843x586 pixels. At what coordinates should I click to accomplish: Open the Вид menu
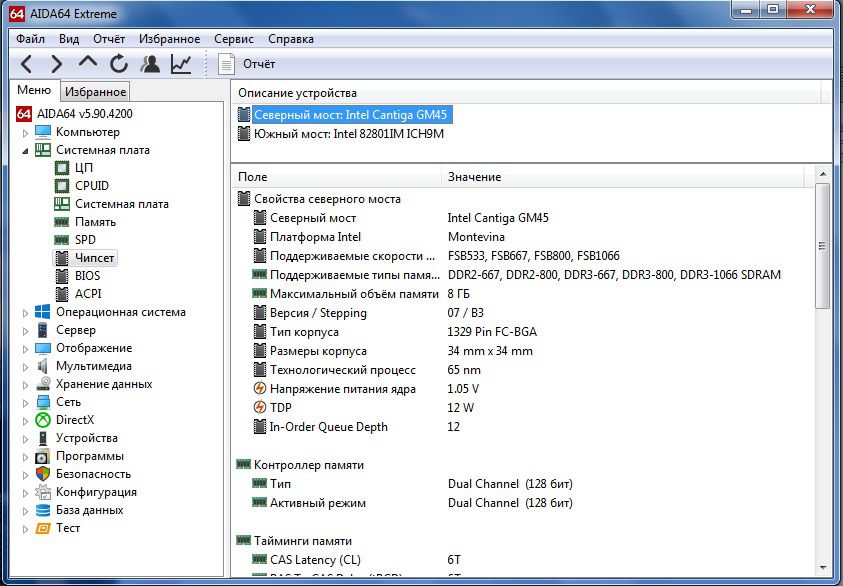click(69, 39)
